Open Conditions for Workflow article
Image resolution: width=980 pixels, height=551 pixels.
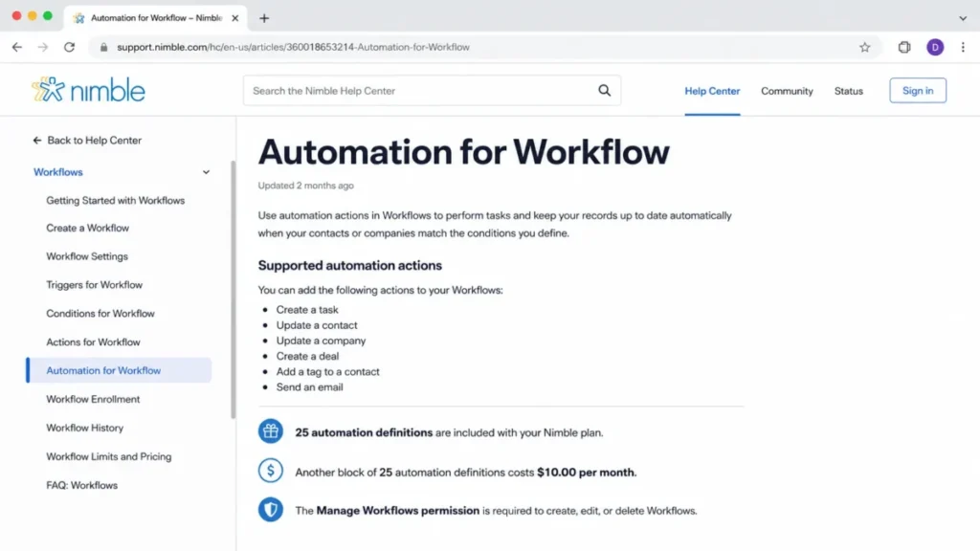[x=100, y=314]
